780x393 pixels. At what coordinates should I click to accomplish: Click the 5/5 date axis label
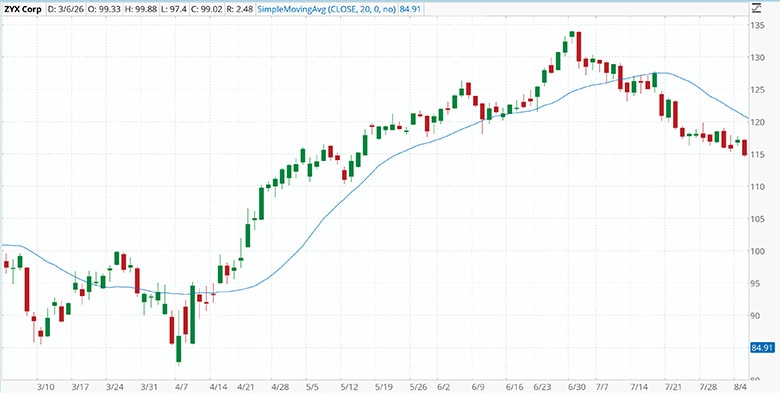coord(312,387)
